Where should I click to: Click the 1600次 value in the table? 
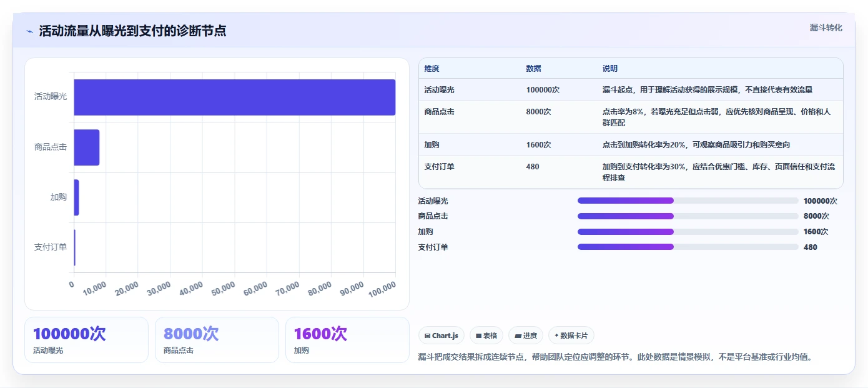tap(539, 145)
